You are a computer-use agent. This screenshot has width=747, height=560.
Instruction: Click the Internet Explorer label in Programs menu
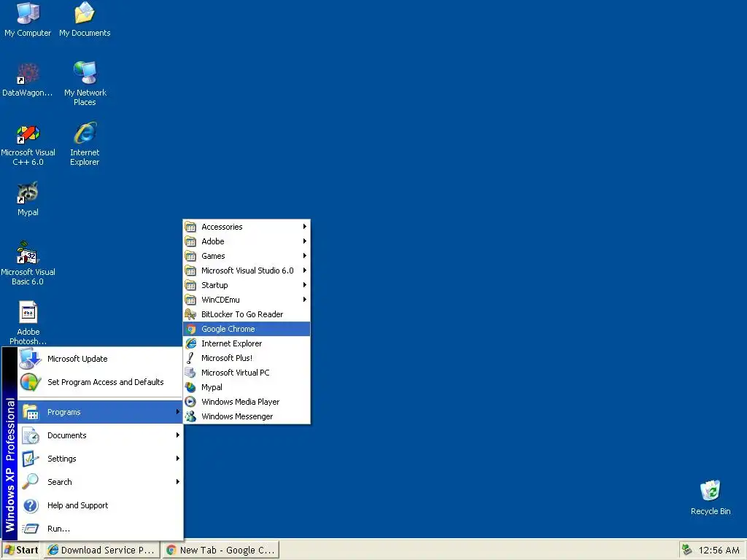231,343
